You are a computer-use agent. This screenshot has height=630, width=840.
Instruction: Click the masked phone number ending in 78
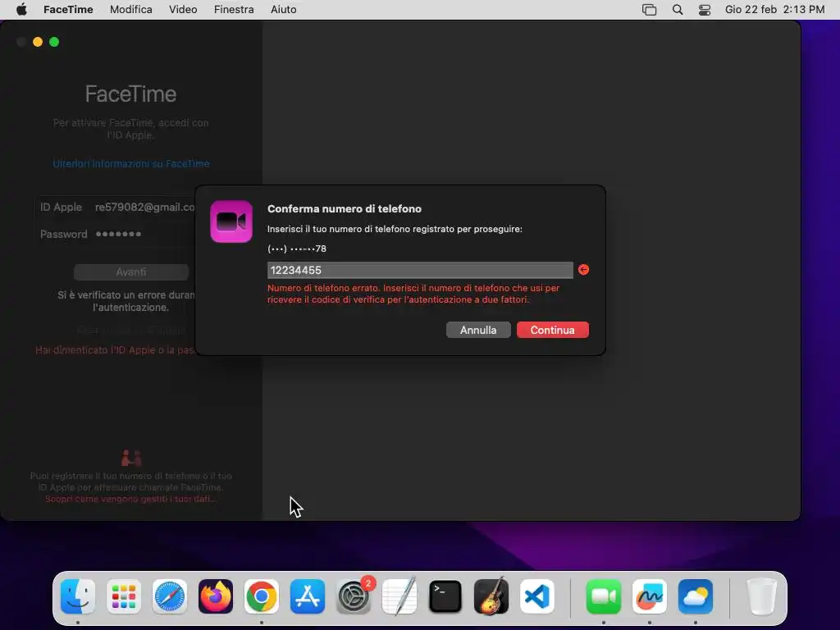click(297, 249)
